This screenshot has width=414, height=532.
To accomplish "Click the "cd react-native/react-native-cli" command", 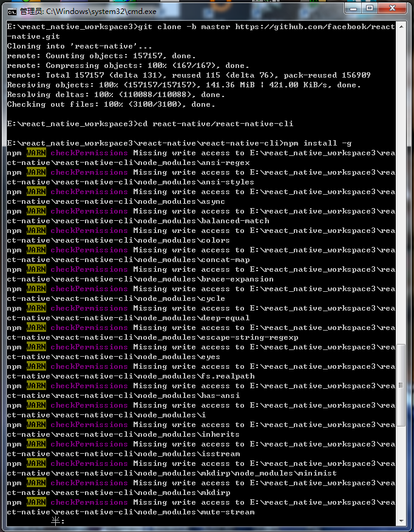I will [215, 124].
